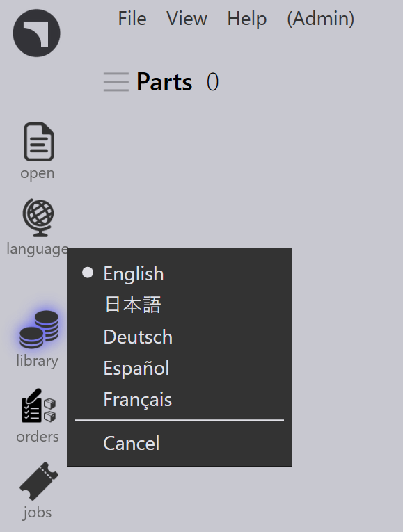This screenshot has height=532, width=403.
Task: Click the (Admin) menu item
Action: point(320,18)
